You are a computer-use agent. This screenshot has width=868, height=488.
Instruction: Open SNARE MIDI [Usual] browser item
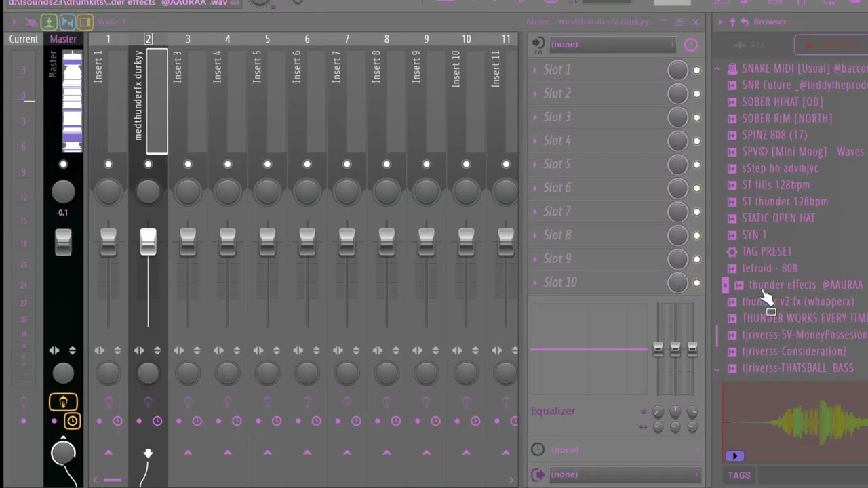point(797,68)
